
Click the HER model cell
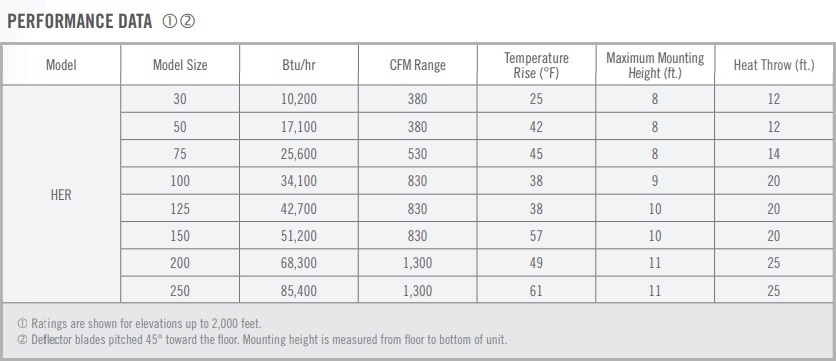pos(61,195)
